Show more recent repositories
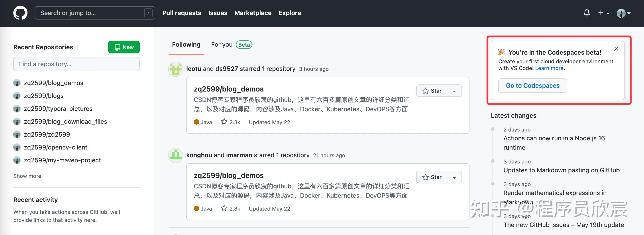 coord(27,176)
